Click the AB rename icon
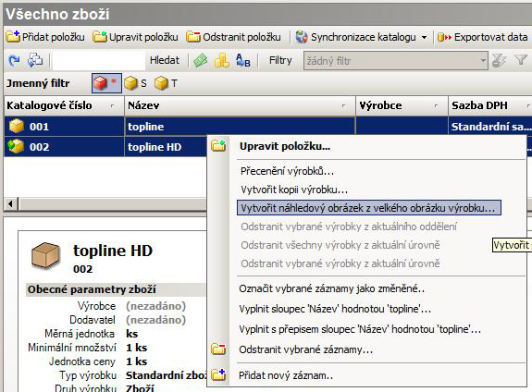Screen dimensions: 532x392 (243, 61)
